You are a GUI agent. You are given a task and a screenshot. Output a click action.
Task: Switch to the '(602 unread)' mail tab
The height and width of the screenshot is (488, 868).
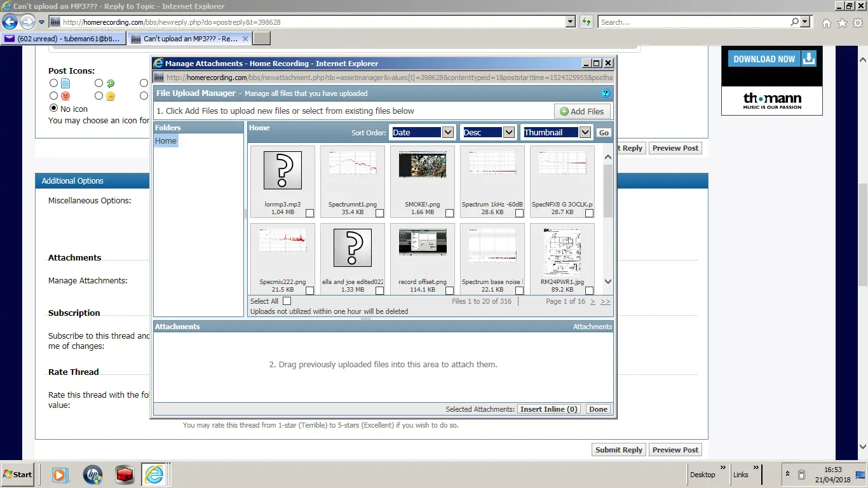coord(64,39)
